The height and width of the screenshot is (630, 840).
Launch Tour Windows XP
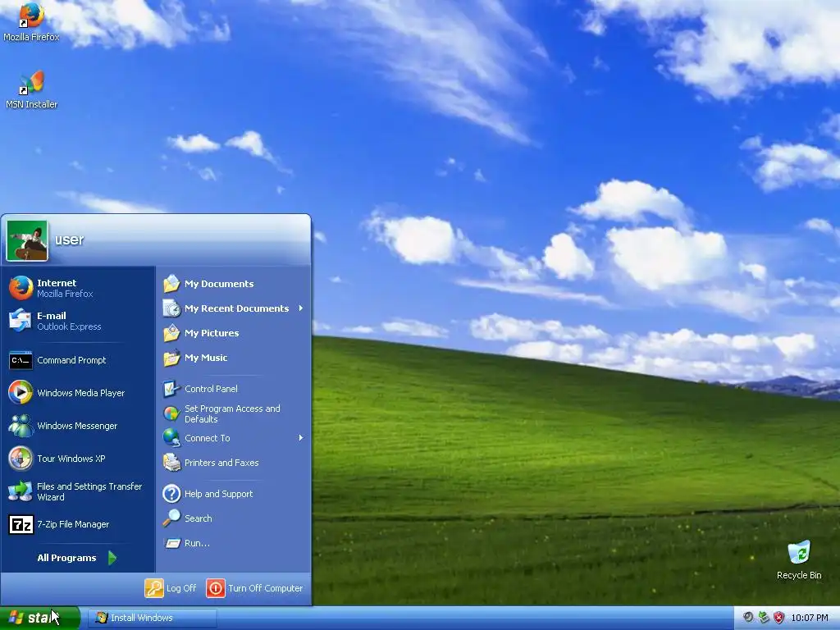pos(78,459)
